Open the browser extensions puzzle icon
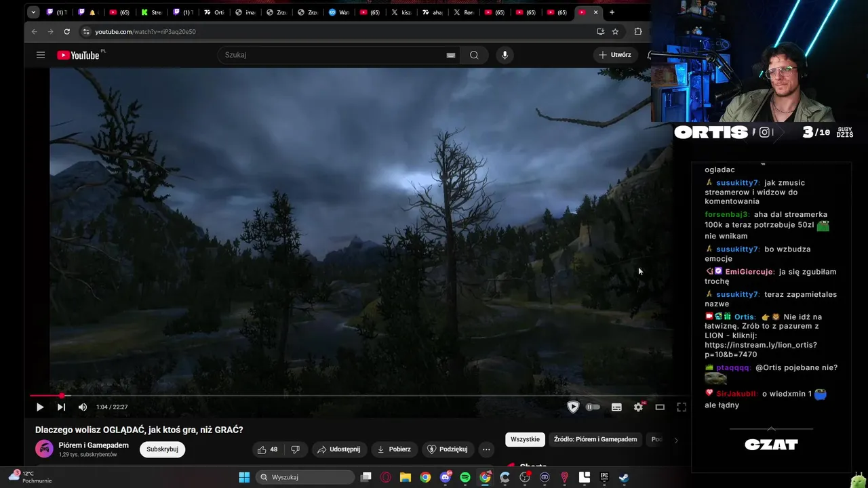Viewport: 868px width, 488px height. [x=638, y=32]
